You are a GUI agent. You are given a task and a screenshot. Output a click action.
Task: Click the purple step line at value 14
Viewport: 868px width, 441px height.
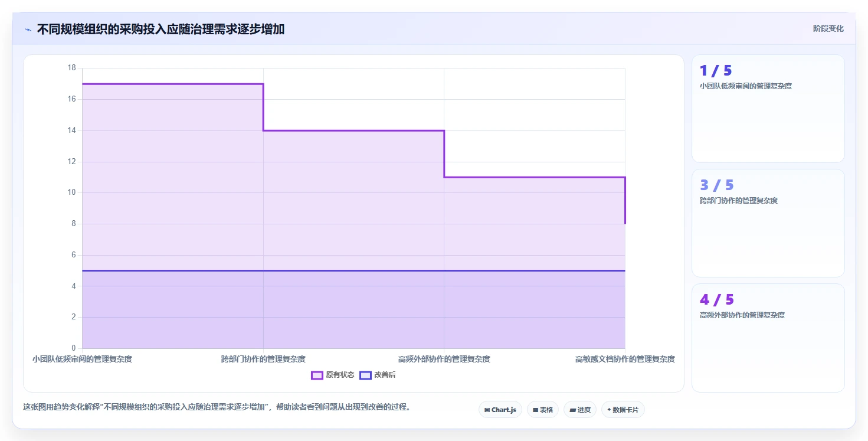tap(353, 130)
